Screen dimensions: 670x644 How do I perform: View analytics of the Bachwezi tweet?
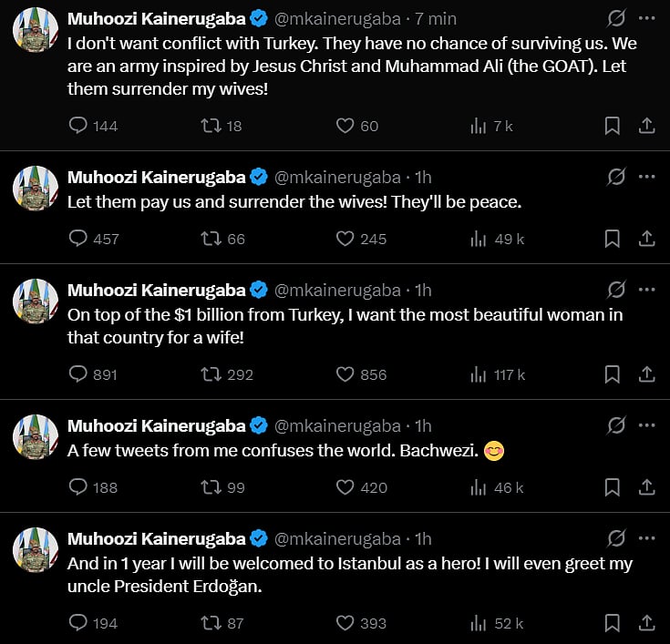(479, 487)
